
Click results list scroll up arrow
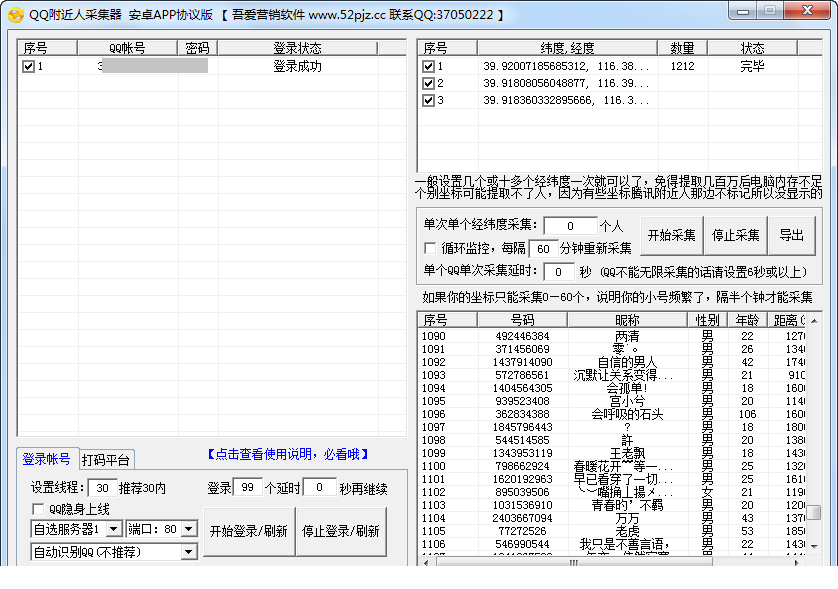click(x=814, y=321)
